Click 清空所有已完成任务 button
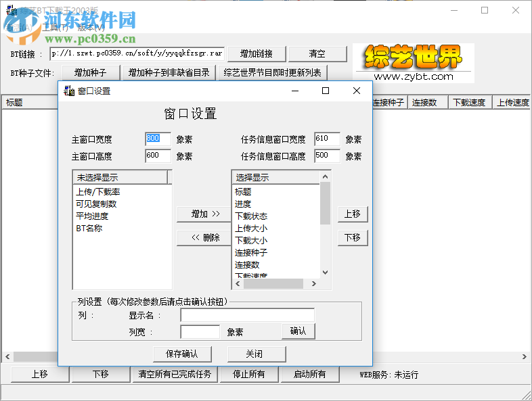This screenshot has width=532, height=401. (x=175, y=374)
